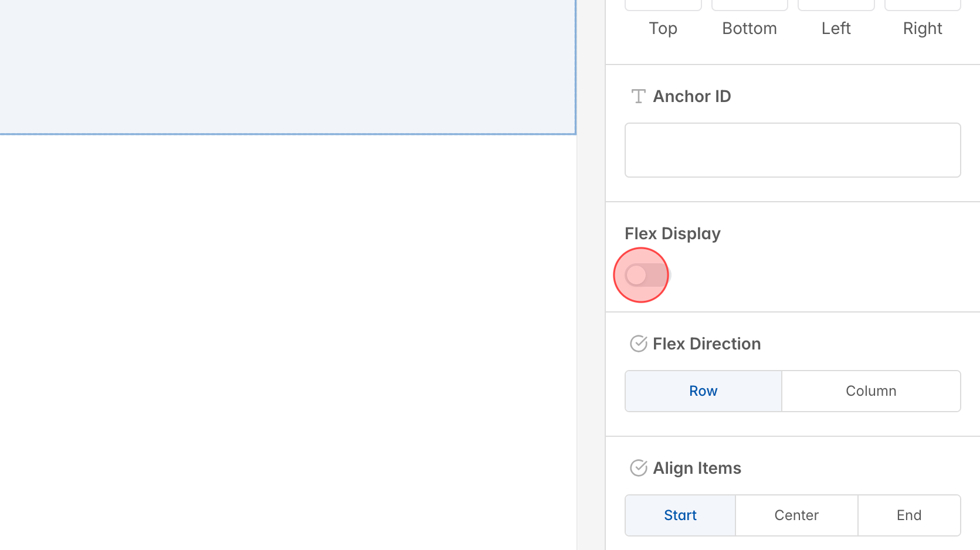
Task: Select Column as the flex direction
Action: pyautogui.click(x=871, y=391)
